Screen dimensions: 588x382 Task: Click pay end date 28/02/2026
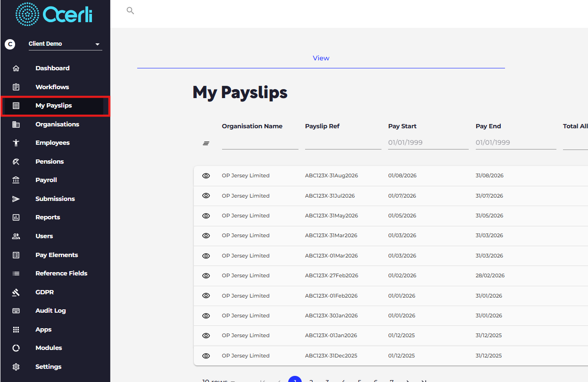coord(490,275)
